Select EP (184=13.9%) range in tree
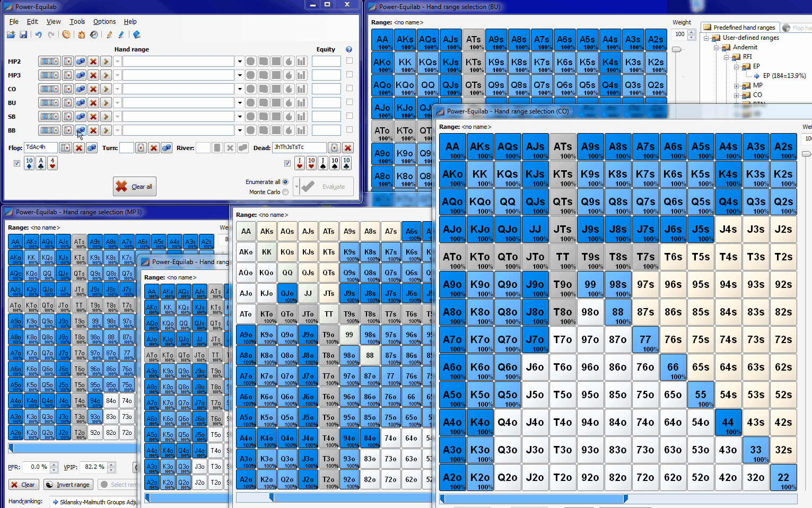 784,76
